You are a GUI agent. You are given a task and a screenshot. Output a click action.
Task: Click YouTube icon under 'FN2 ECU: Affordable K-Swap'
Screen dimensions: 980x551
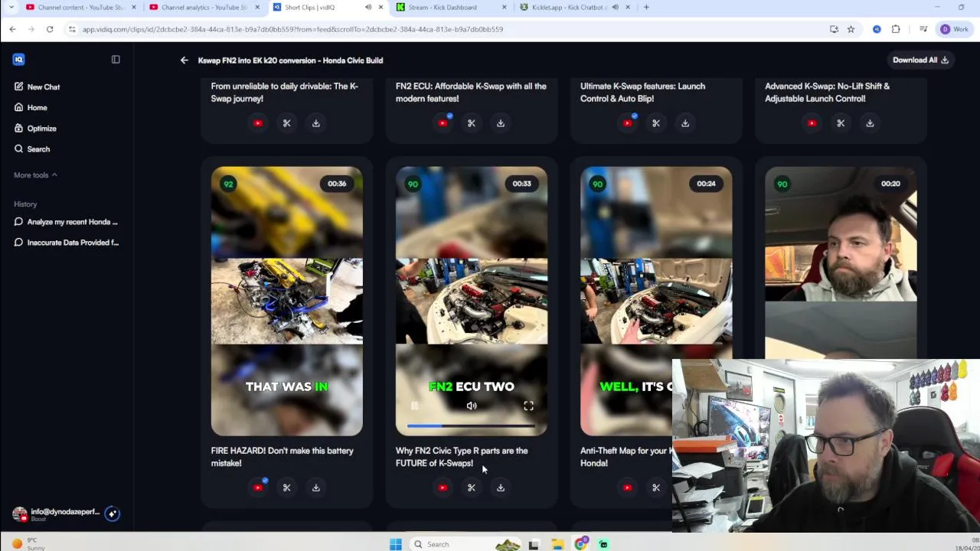pyautogui.click(x=443, y=123)
